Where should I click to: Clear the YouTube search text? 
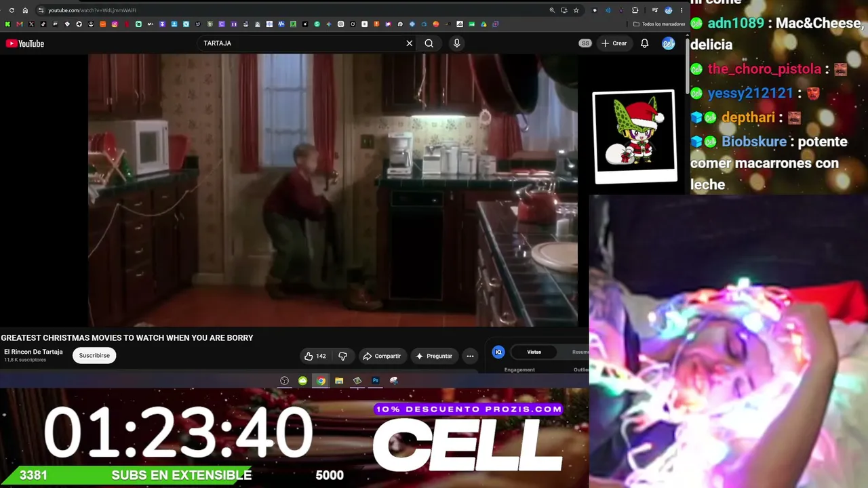(x=410, y=43)
